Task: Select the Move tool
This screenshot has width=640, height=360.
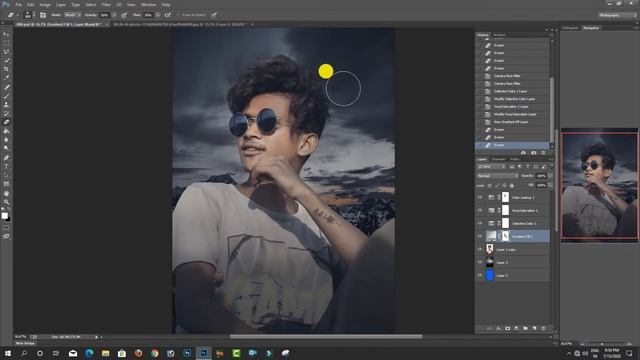Action: (x=6, y=35)
